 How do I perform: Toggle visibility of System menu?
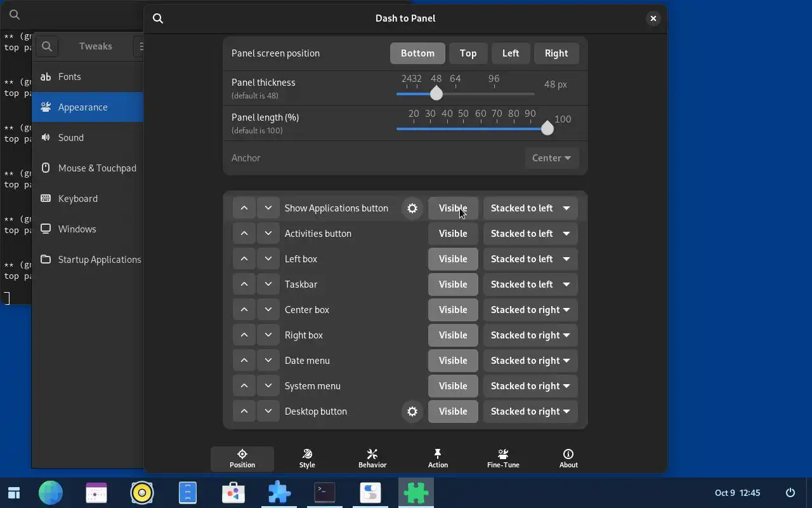click(453, 386)
